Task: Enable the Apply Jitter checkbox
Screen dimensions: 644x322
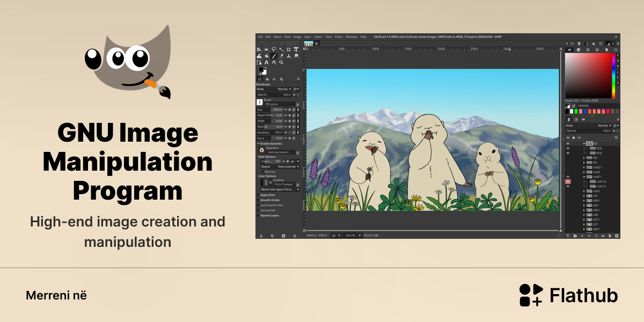Action: [258, 195]
